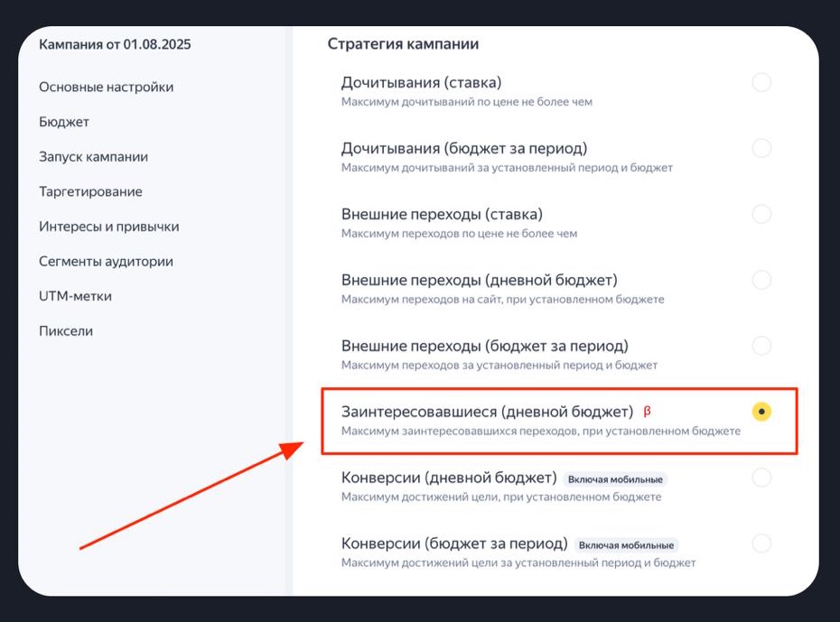This screenshot has width=840, height=622.
Task: Click the campaign title Кампания от 01.08.2025
Action: pyautogui.click(x=114, y=43)
